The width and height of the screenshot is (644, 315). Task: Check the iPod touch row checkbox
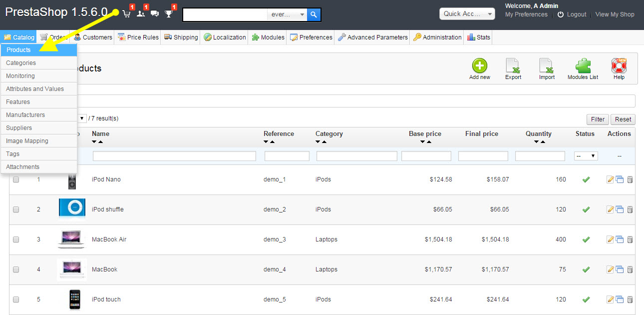pyautogui.click(x=16, y=299)
